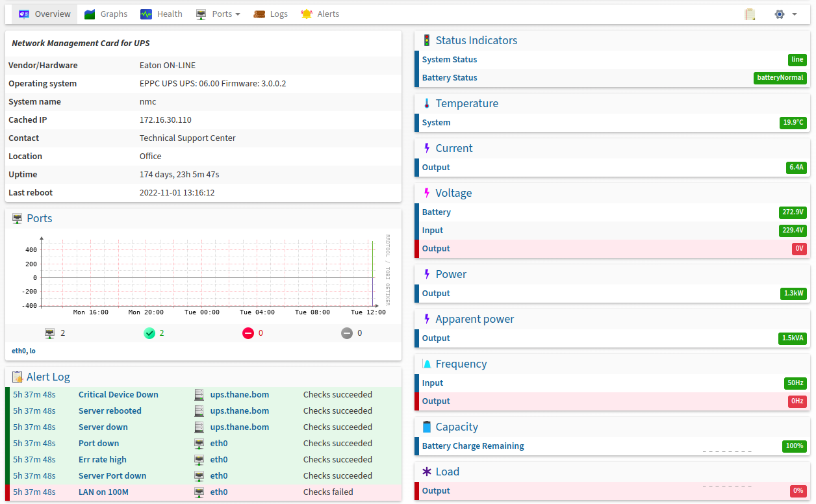The width and height of the screenshot is (816, 504).
Task: Click the Alert Log clipboard icon
Action: [x=18, y=377]
